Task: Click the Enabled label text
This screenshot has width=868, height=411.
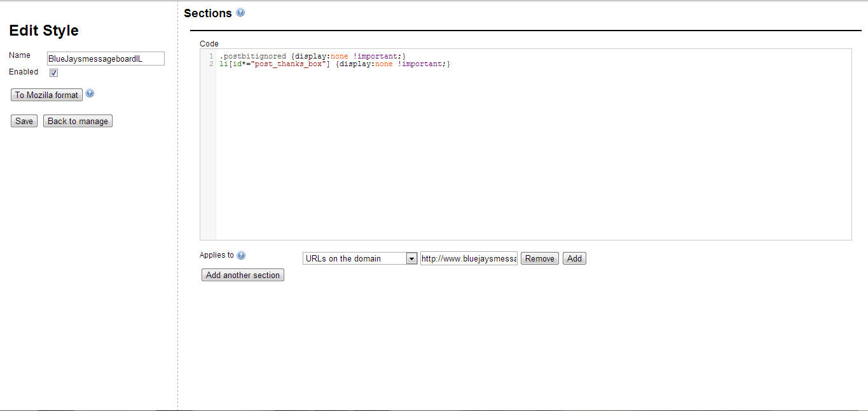Action: 24,72
